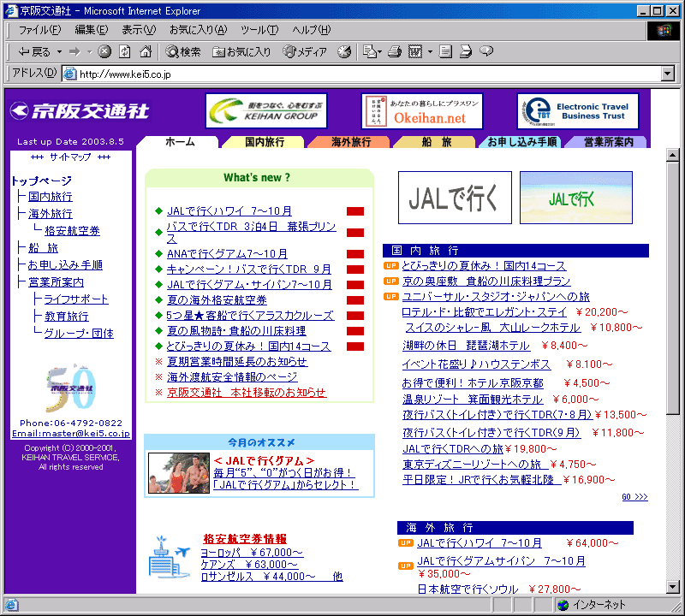Image resolution: width=685 pixels, height=616 pixels.
Task: Click the Back (戻る) toolbar button
Action: [x=34, y=51]
